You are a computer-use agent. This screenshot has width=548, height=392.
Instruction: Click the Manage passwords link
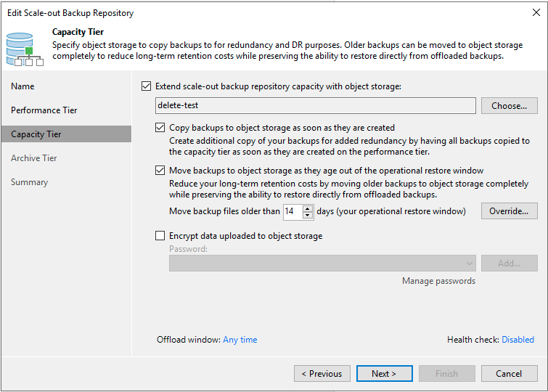pyautogui.click(x=438, y=281)
